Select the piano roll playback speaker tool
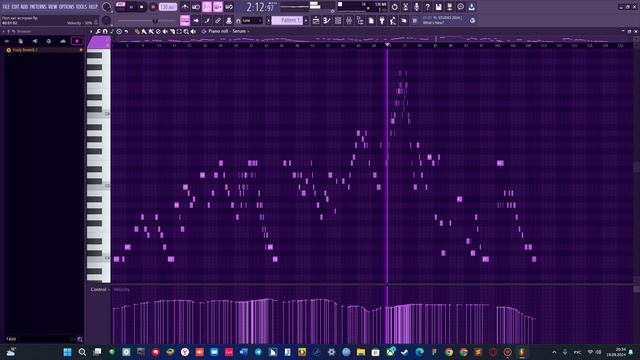The image size is (640, 360). click(193, 31)
